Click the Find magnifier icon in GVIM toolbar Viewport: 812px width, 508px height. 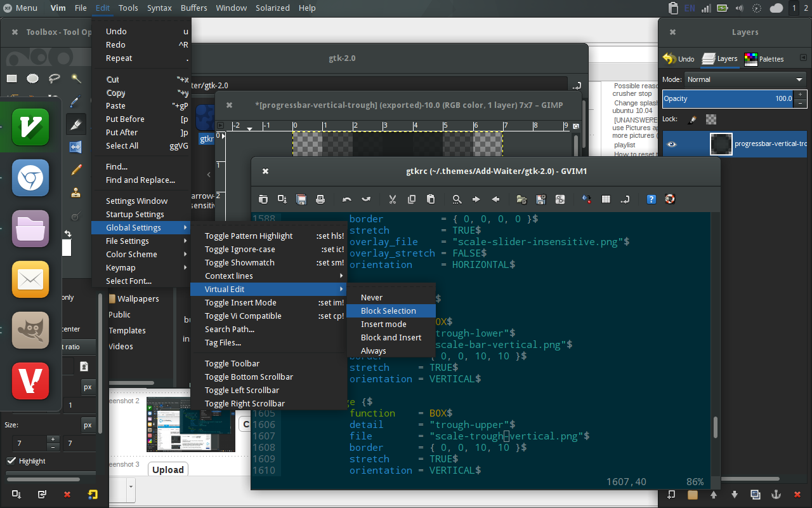pos(457,199)
